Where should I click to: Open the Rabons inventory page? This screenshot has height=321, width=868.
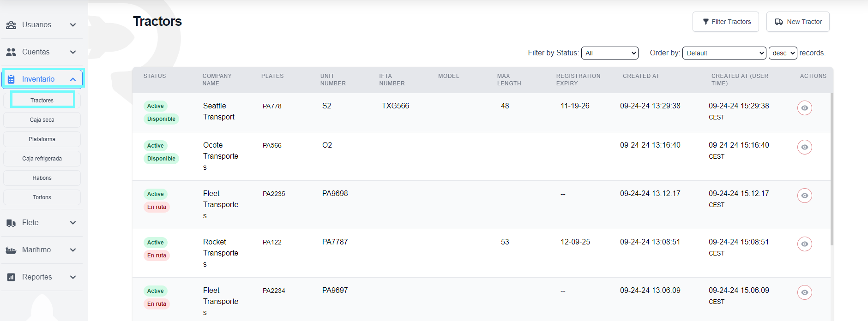[42, 178]
